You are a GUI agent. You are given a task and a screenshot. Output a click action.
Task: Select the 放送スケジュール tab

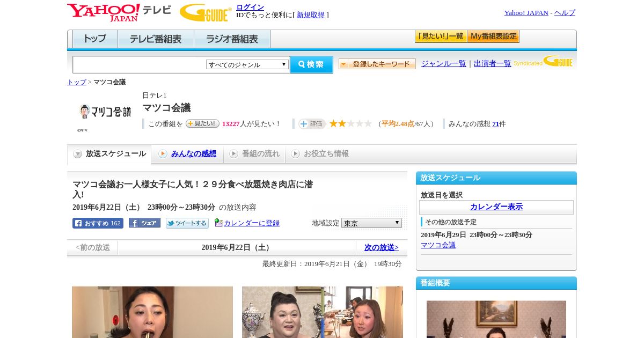click(109, 154)
